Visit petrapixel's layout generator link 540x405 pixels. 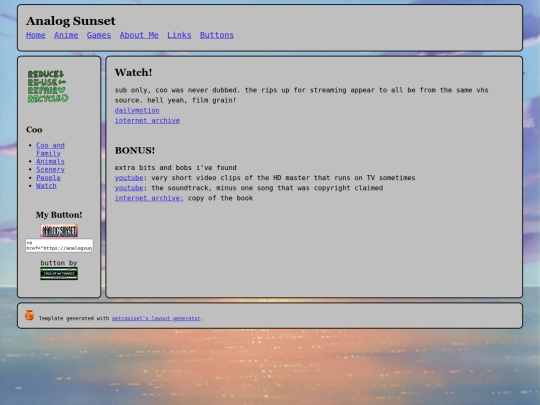(156, 318)
